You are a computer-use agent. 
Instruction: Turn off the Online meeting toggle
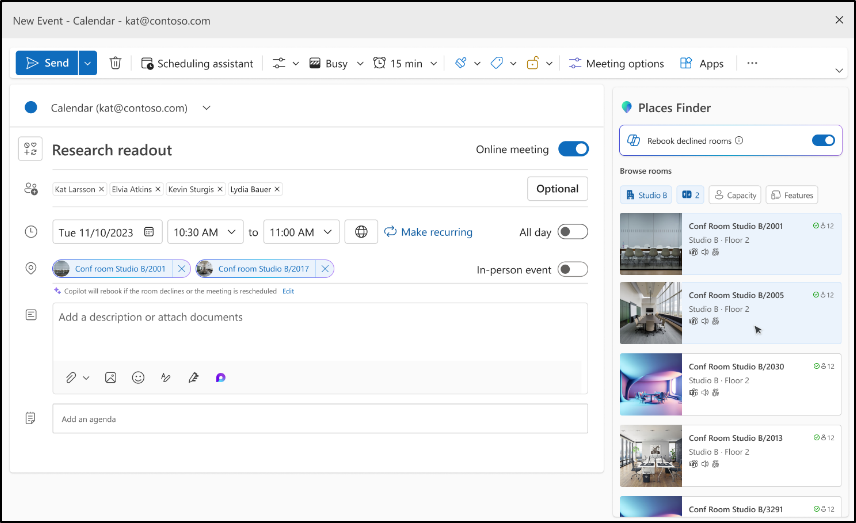[x=573, y=150]
